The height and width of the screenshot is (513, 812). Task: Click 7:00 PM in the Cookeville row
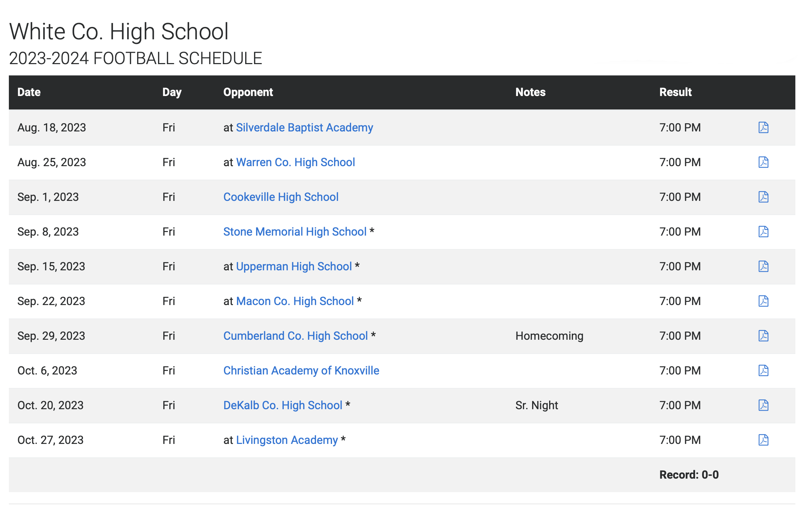tap(680, 197)
